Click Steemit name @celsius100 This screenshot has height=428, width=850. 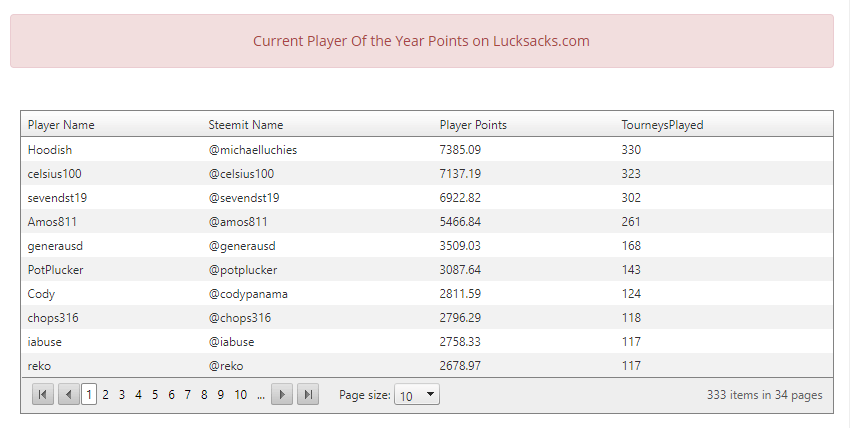tap(241, 174)
